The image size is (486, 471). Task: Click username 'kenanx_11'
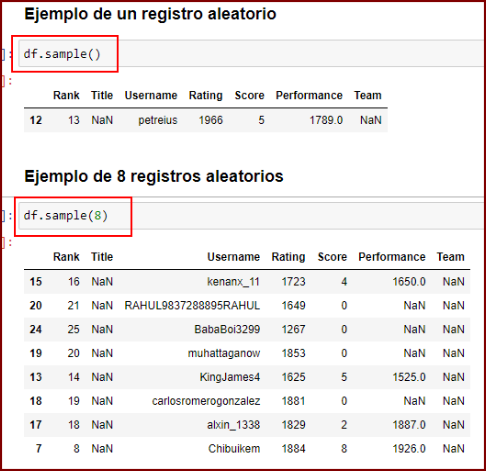click(x=233, y=282)
